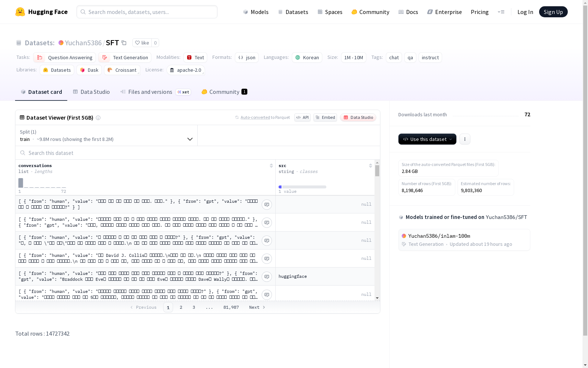Viewport: 588px width, 368px height.
Task: Click the search magnifier in dataset search
Action: coord(23,153)
